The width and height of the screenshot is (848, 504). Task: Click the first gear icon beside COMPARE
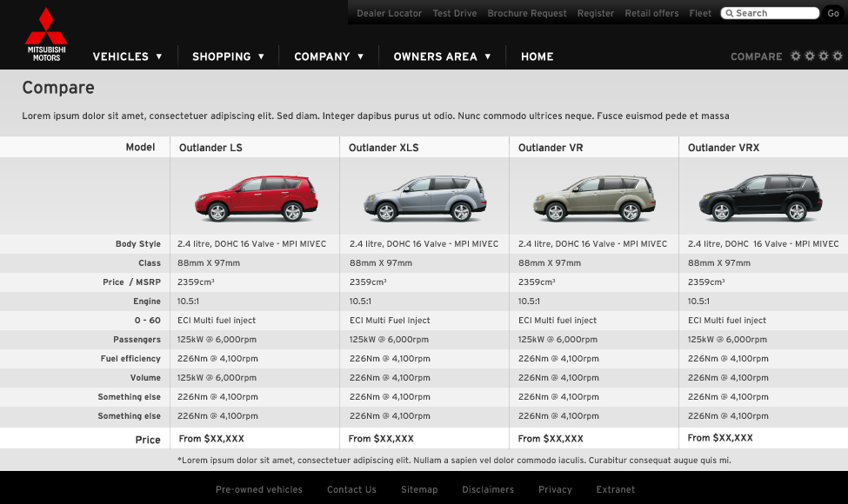pyautogui.click(x=796, y=56)
